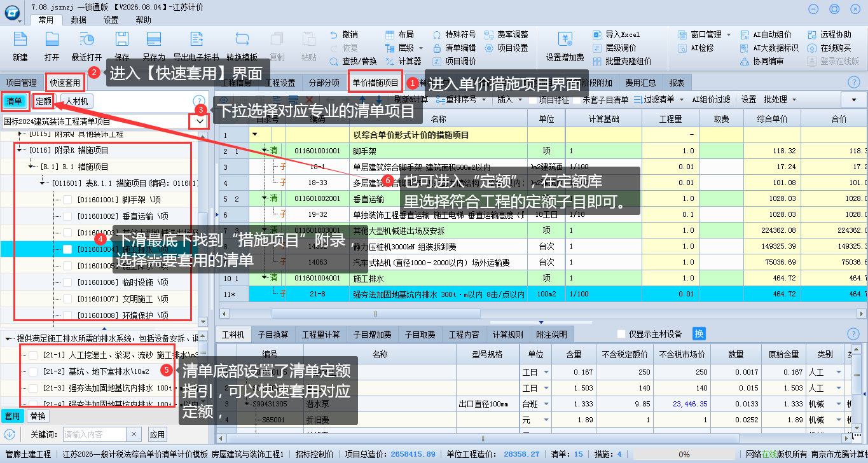Click 导入Excel import icon
The width and height of the screenshot is (868, 463).
[597, 34]
